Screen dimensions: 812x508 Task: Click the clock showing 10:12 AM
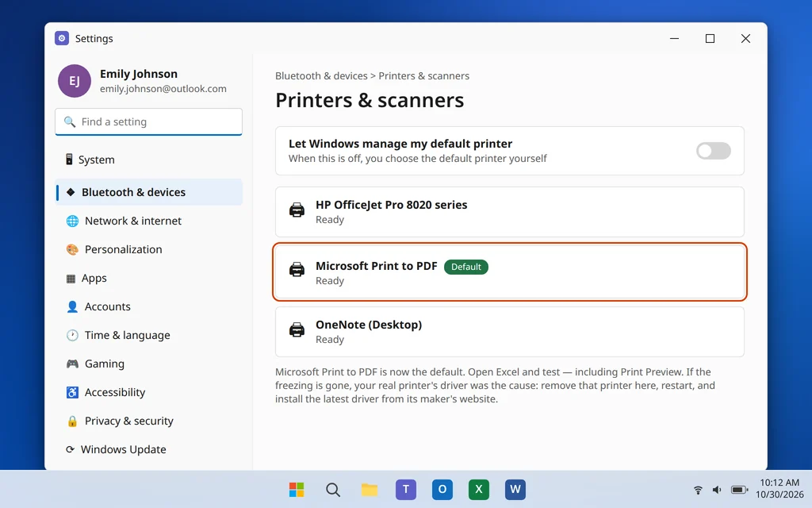click(779, 483)
